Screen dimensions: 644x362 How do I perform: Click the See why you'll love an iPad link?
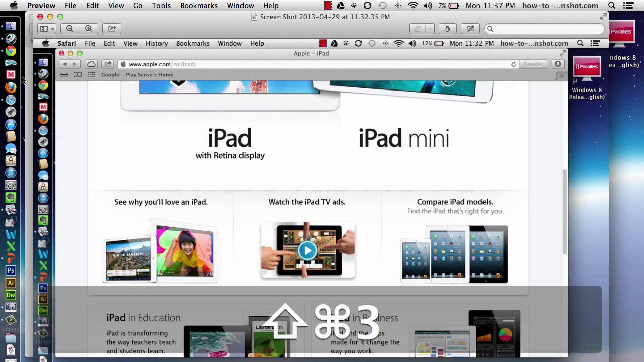160,202
